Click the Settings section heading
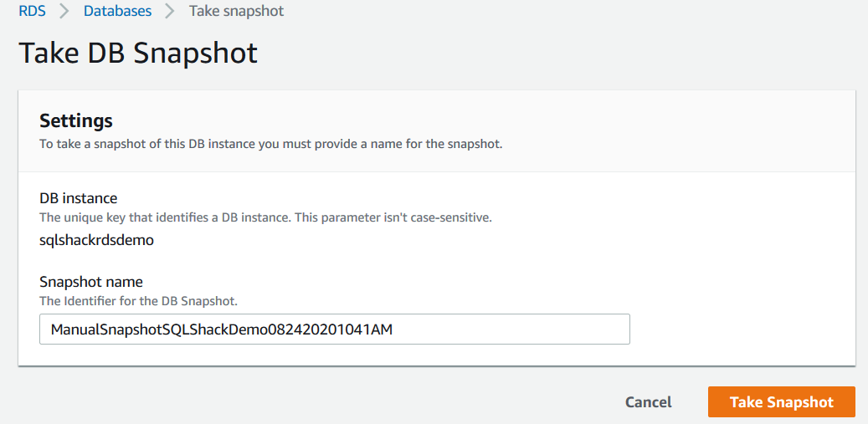 click(x=76, y=120)
